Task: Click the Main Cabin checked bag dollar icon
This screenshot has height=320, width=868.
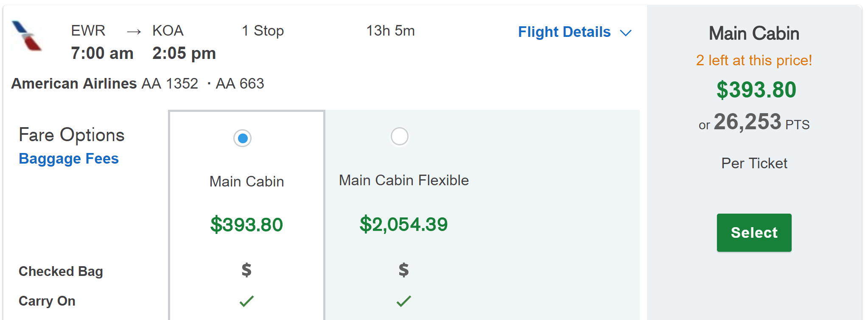Action: point(246,270)
